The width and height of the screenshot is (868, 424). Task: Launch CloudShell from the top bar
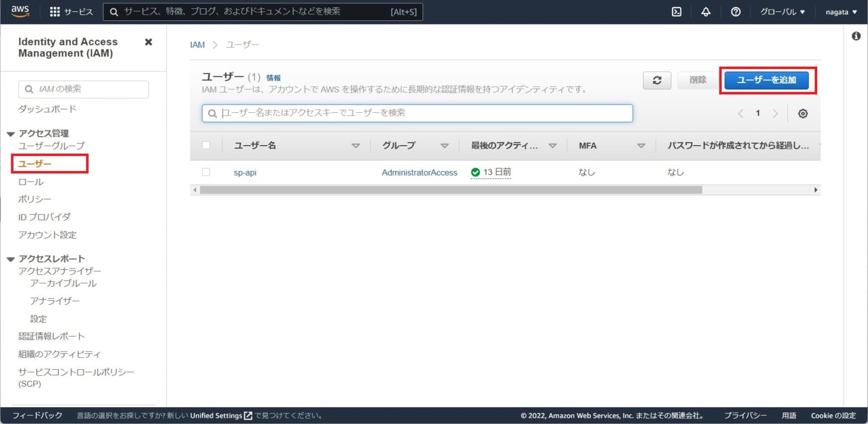[x=676, y=11]
